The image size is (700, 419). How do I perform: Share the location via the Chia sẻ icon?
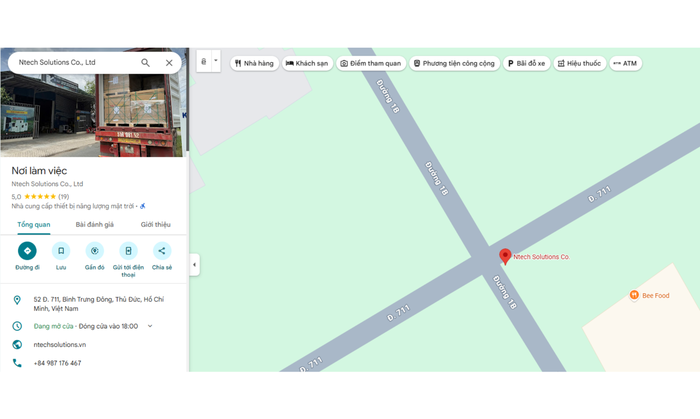(161, 251)
